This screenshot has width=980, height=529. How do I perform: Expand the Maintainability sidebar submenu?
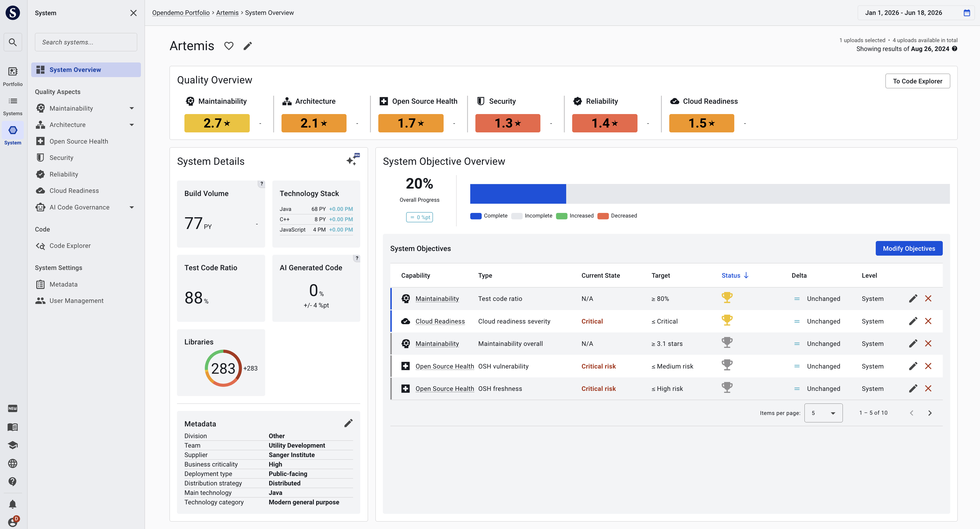point(132,108)
